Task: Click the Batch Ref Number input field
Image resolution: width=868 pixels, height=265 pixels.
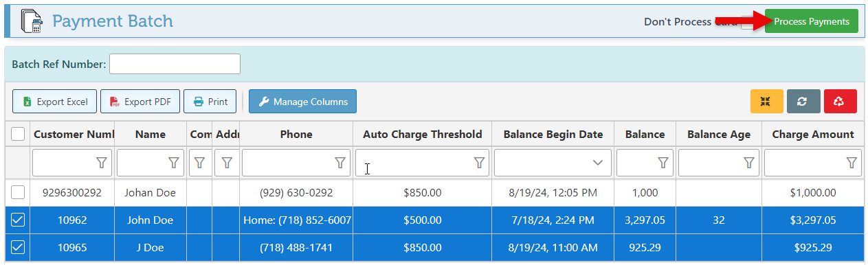Action: [x=175, y=64]
